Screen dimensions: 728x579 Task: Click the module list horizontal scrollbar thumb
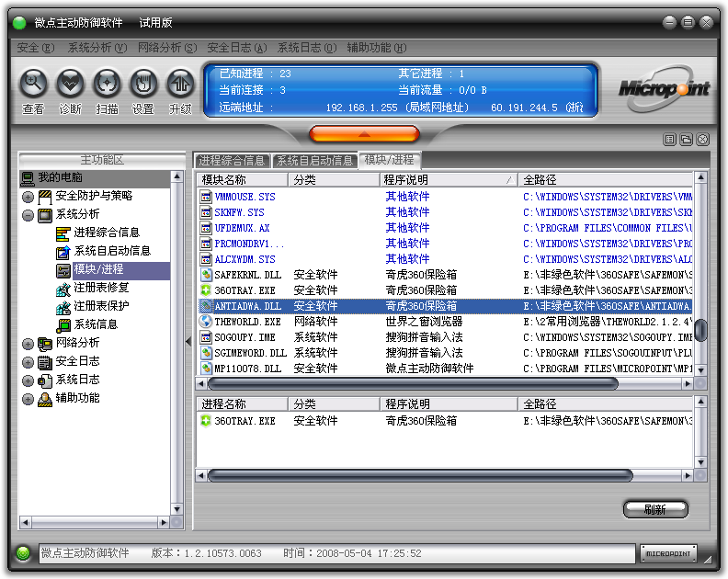413,383
